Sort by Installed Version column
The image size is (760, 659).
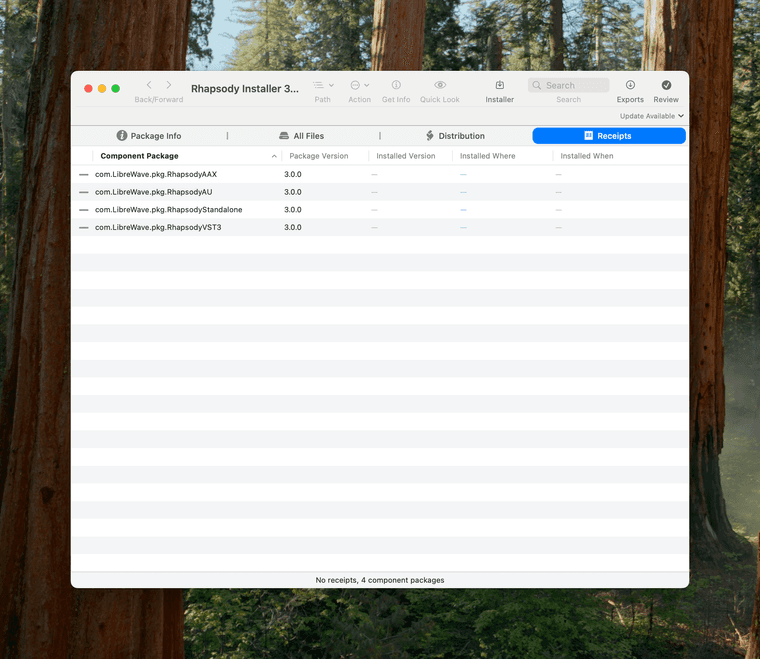pyautogui.click(x=406, y=156)
